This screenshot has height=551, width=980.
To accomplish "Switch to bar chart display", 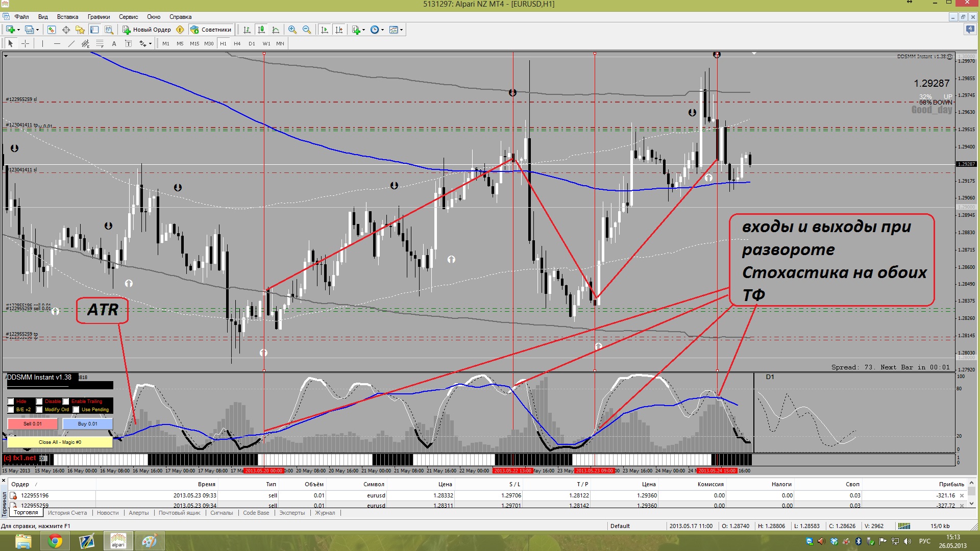I will [247, 30].
